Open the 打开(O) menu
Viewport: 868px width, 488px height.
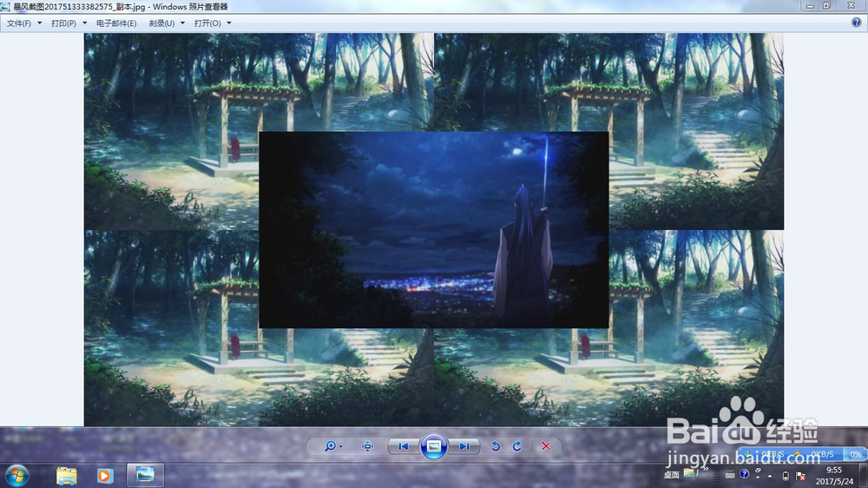tap(207, 23)
